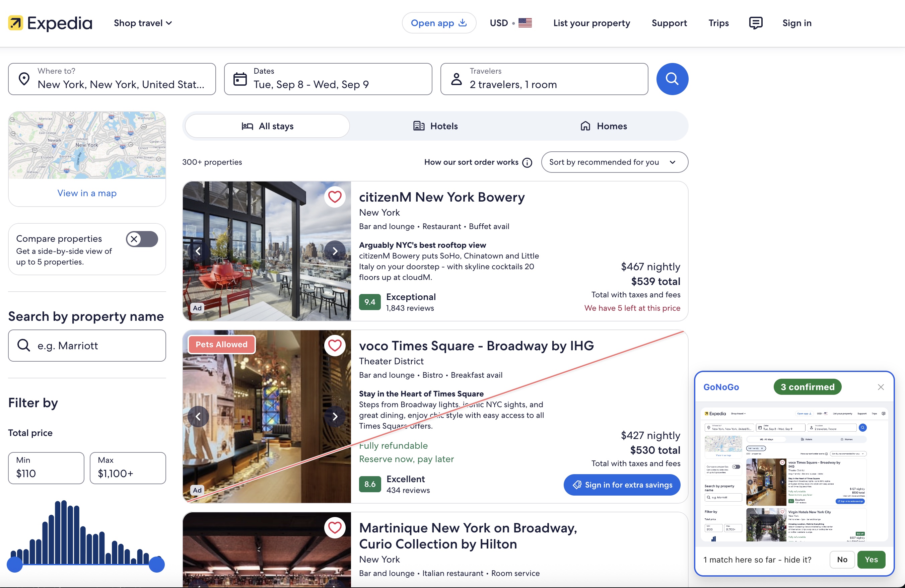Image resolution: width=905 pixels, height=588 pixels.
Task: Open the Shop travel dropdown
Action: (143, 23)
